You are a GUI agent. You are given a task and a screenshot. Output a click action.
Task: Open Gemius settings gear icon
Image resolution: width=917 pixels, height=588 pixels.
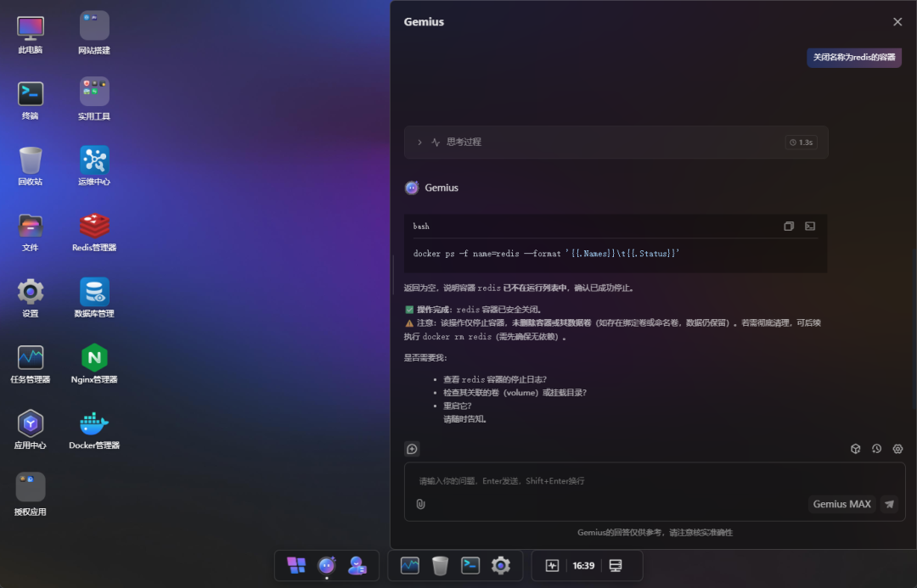(x=897, y=449)
